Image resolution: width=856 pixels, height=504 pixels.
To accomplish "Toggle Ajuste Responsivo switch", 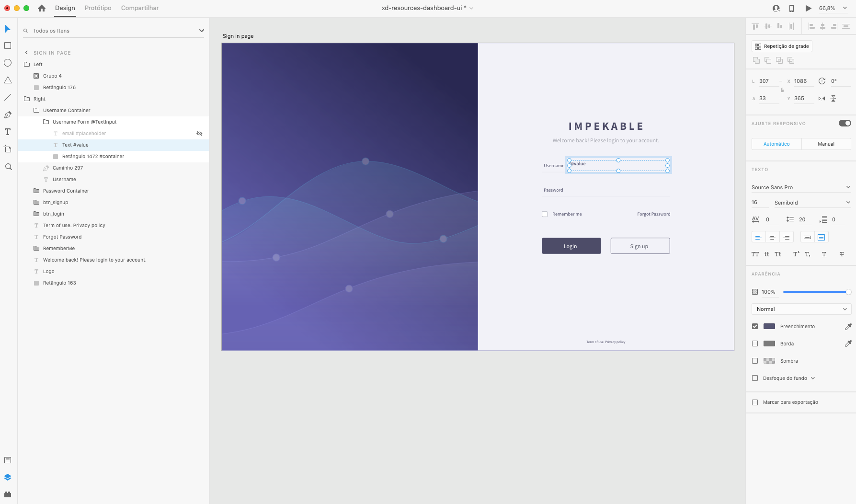I will click(x=845, y=123).
